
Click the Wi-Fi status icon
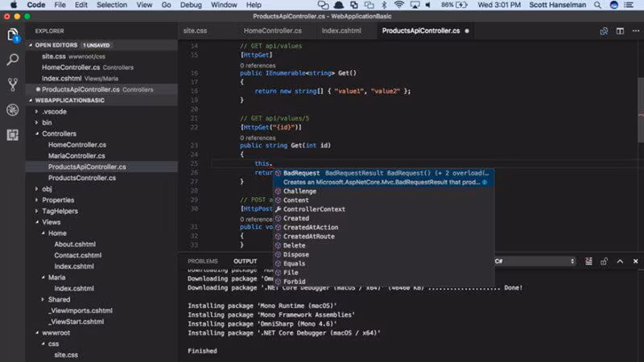coord(398,5)
